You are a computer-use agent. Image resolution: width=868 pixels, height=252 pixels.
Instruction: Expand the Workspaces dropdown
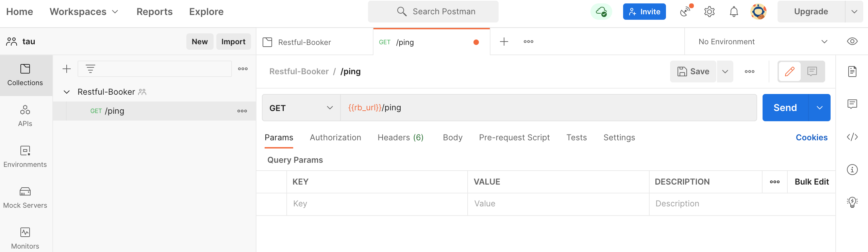[84, 12]
